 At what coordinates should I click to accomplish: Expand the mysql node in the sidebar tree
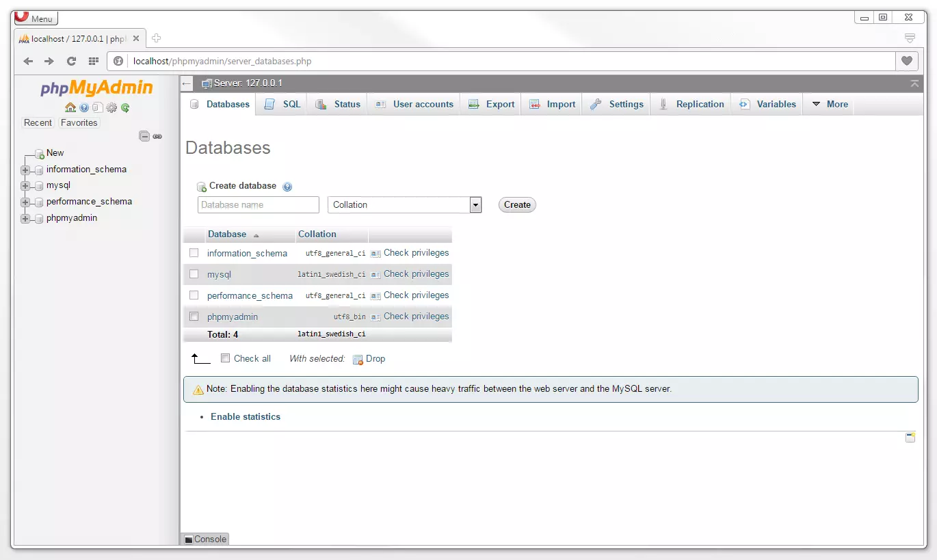click(25, 185)
